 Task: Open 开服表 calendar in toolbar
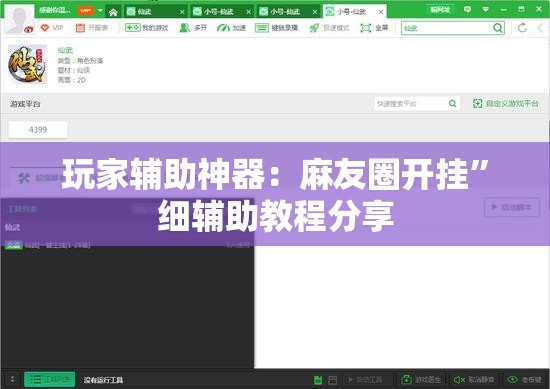pyautogui.click(x=92, y=27)
